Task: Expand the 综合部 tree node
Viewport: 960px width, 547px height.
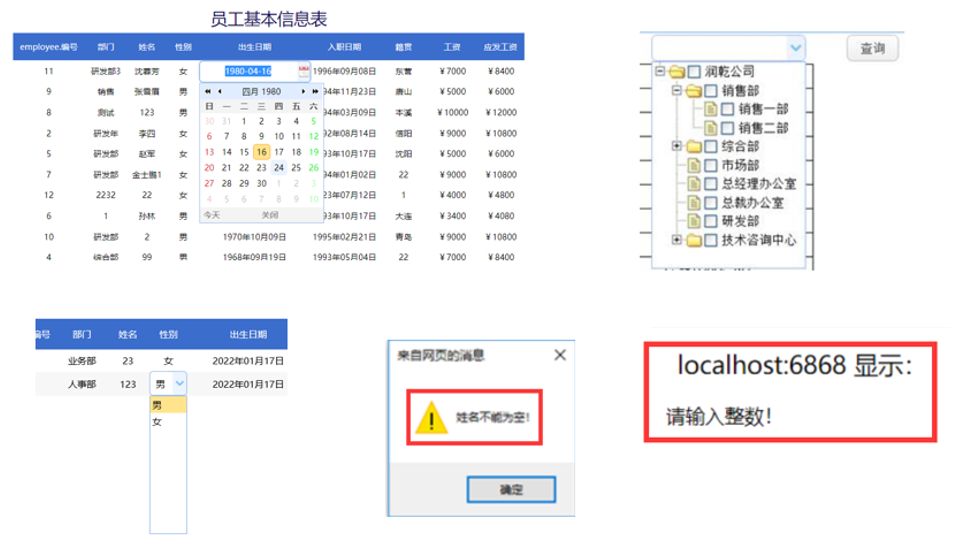Action: 677,146
